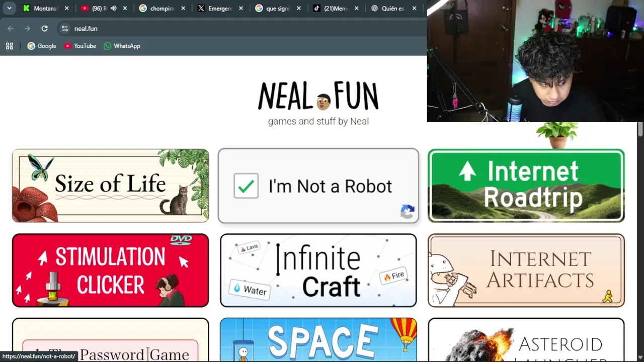The height and width of the screenshot is (362, 644).
Task: Tick the green checkbox on Not a Robot
Action: [x=246, y=186]
